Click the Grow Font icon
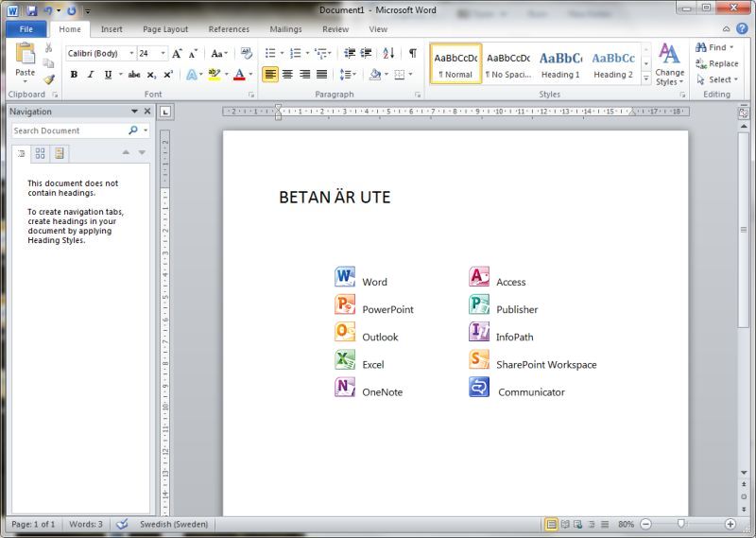Image resolution: width=756 pixels, height=538 pixels. [x=177, y=54]
